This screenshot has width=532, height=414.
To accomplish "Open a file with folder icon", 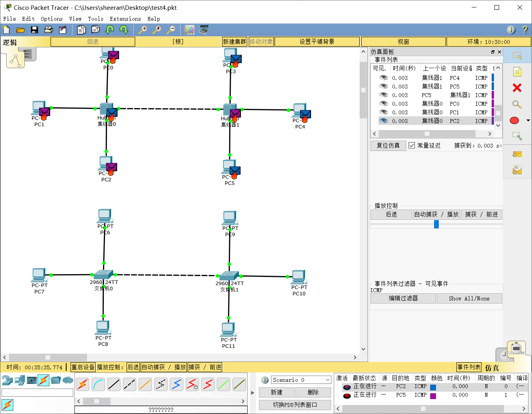I will 20,30.
